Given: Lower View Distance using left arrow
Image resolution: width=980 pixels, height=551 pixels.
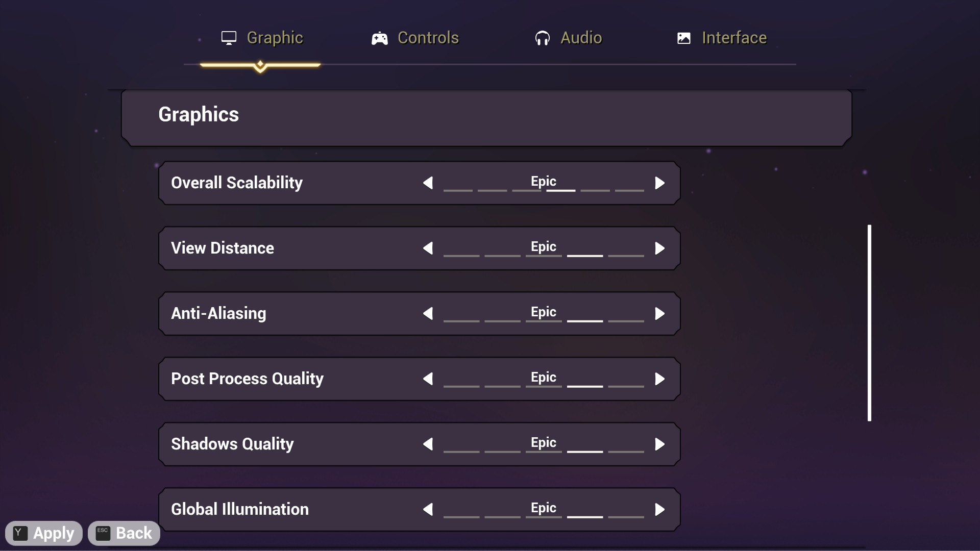Looking at the screenshot, I should (x=428, y=248).
